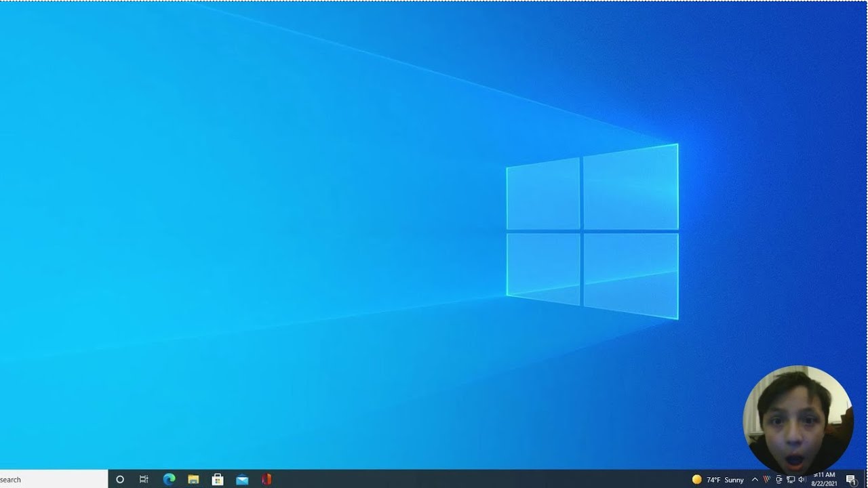This screenshot has width=868, height=488.
Task: Open the Action Center notifications icon
Action: pyautogui.click(x=851, y=480)
